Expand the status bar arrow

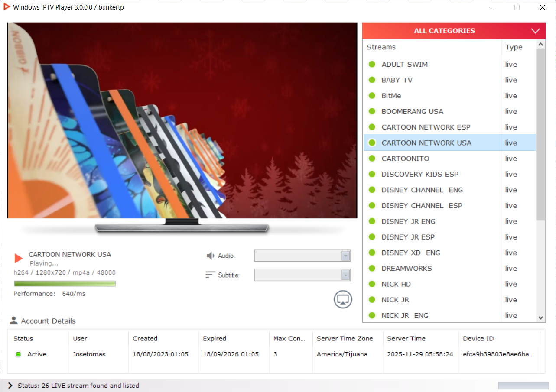click(10, 386)
